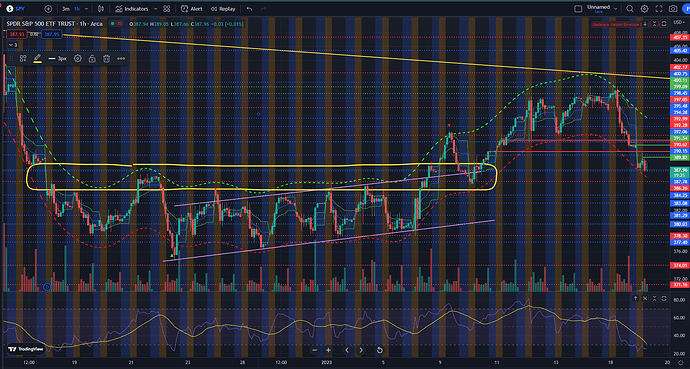The width and height of the screenshot is (690, 369).
Task: Switch to the 3m timeframe
Action: [x=66, y=9]
